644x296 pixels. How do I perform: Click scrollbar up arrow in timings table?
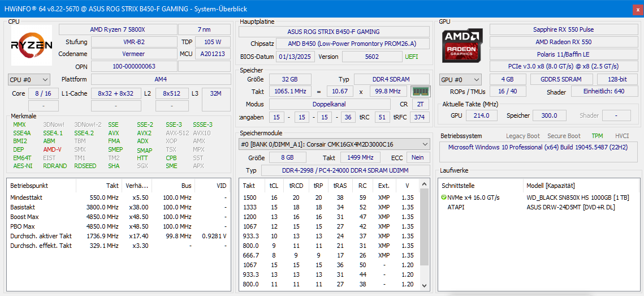coord(425,183)
